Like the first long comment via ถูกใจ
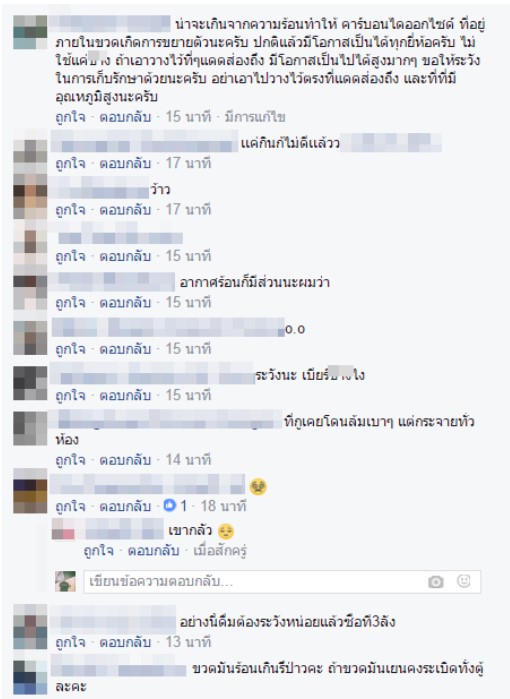This screenshot has height=699, width=510. pyautogui.click(x=70, y=117)
